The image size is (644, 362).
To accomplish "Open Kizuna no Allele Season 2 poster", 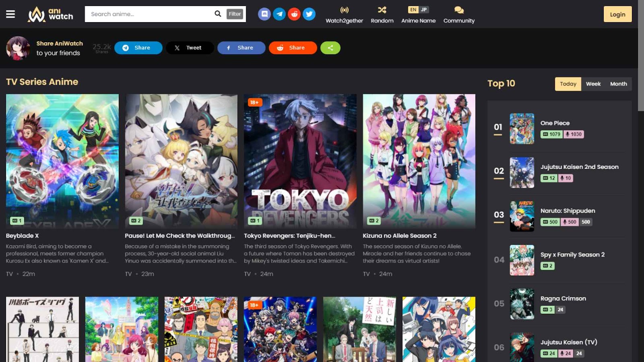I will point(419,161).
